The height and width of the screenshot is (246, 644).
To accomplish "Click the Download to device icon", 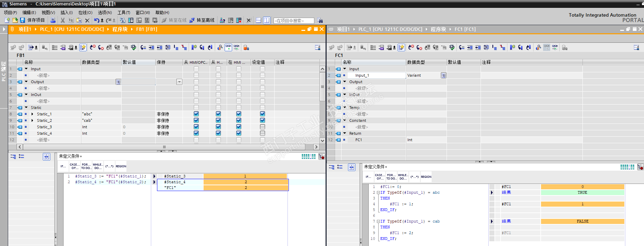I will tap(131, 20).
